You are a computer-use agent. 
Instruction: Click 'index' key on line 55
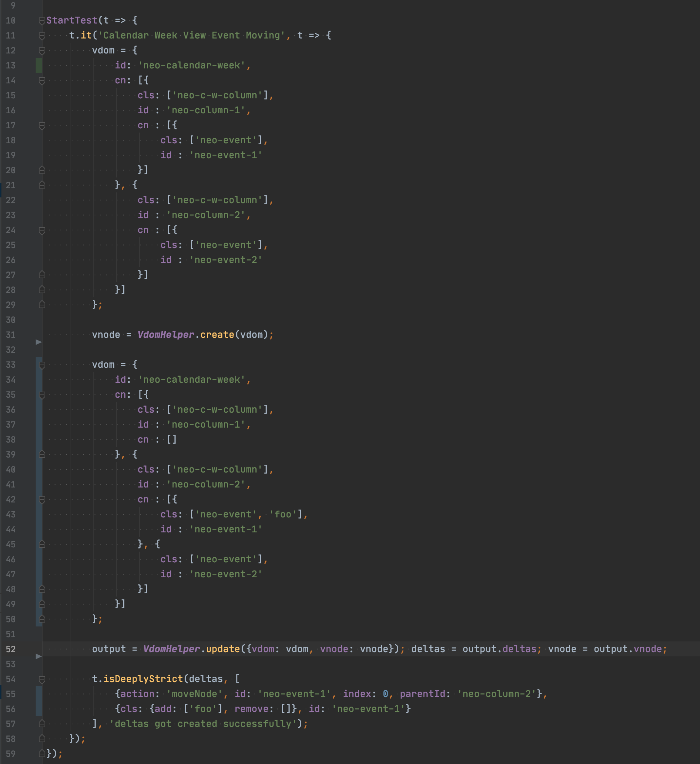pos(357,694)
